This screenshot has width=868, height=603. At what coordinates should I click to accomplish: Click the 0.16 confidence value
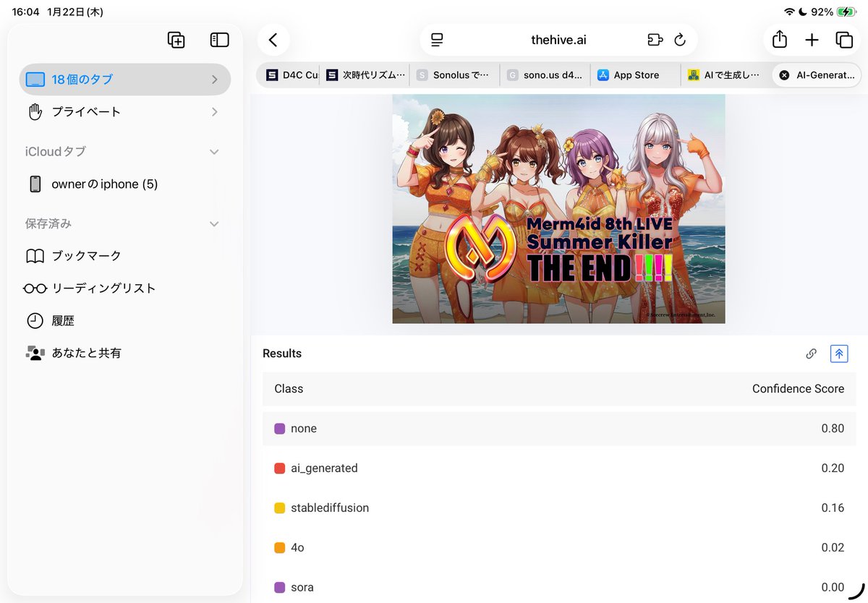[x=833, y=508]
